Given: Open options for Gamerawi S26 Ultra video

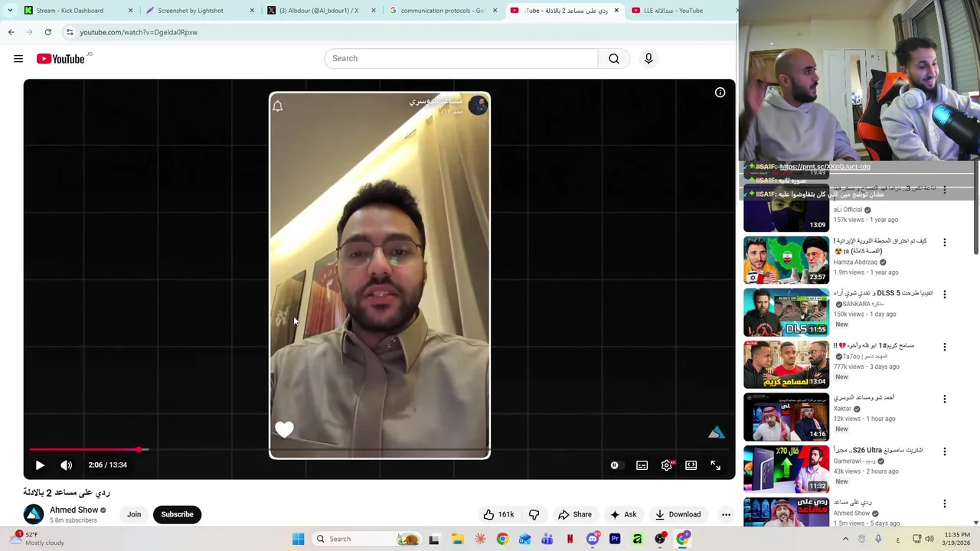Looking at the screenshot, I should 944,452.
